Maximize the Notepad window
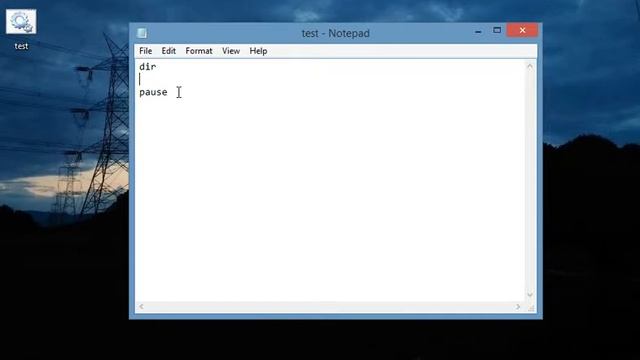 point(497,30)
